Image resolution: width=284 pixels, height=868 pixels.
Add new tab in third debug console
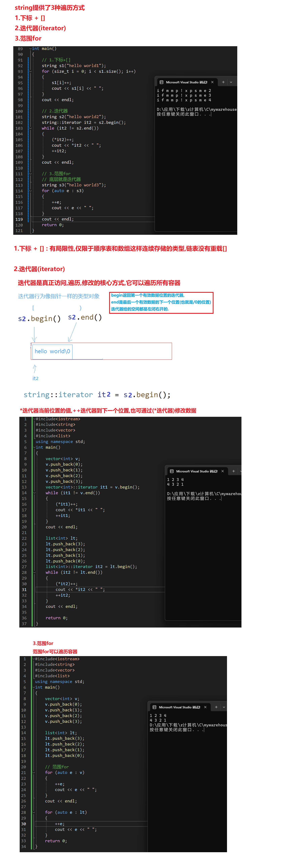(216, 707)
